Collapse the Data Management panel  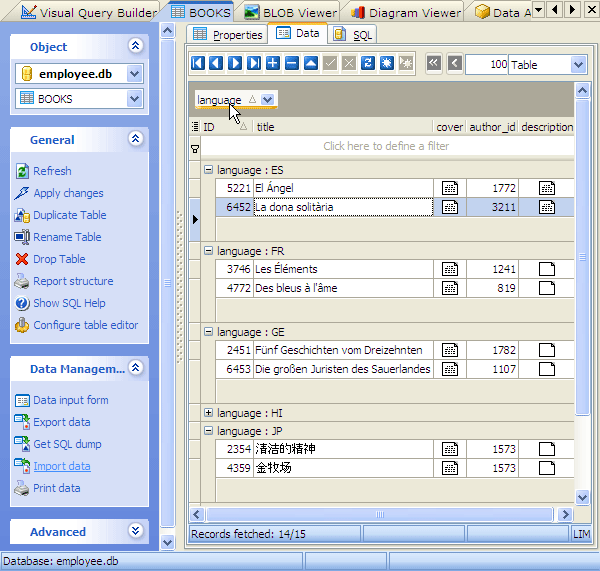[135, 368]
